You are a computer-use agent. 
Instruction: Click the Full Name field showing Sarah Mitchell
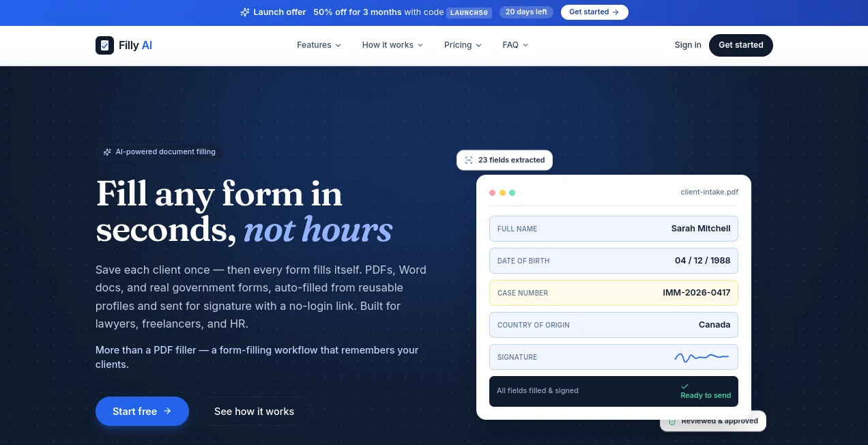point(613,229)
